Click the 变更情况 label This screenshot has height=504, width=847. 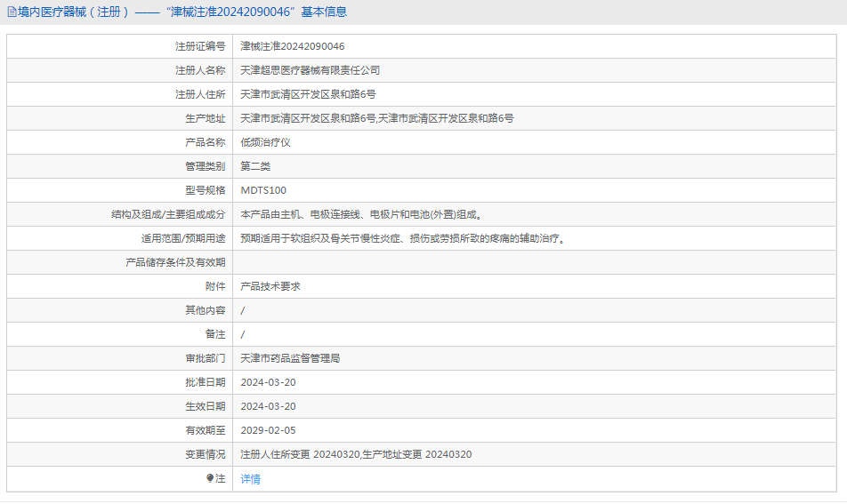click(206, 454)
